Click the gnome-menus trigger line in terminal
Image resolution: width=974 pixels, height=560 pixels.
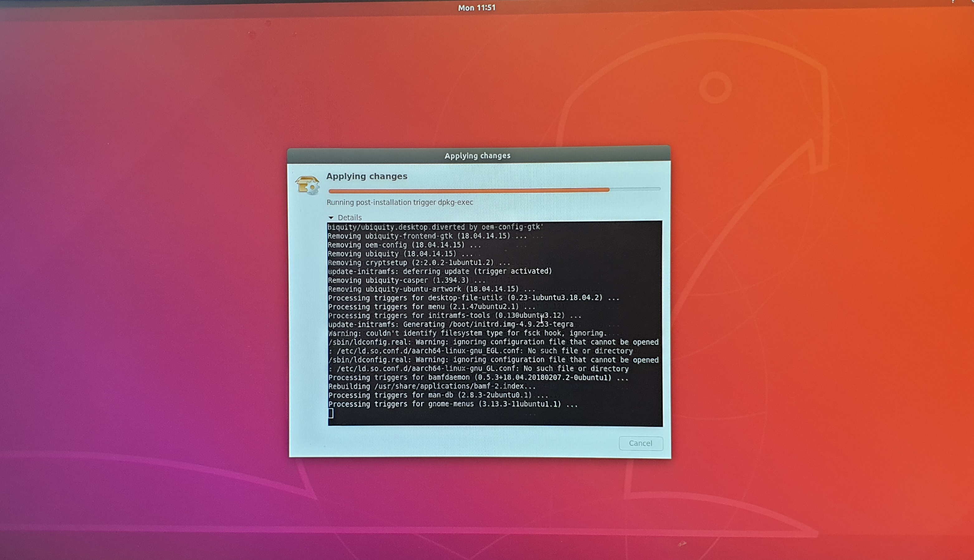(452, 404)
